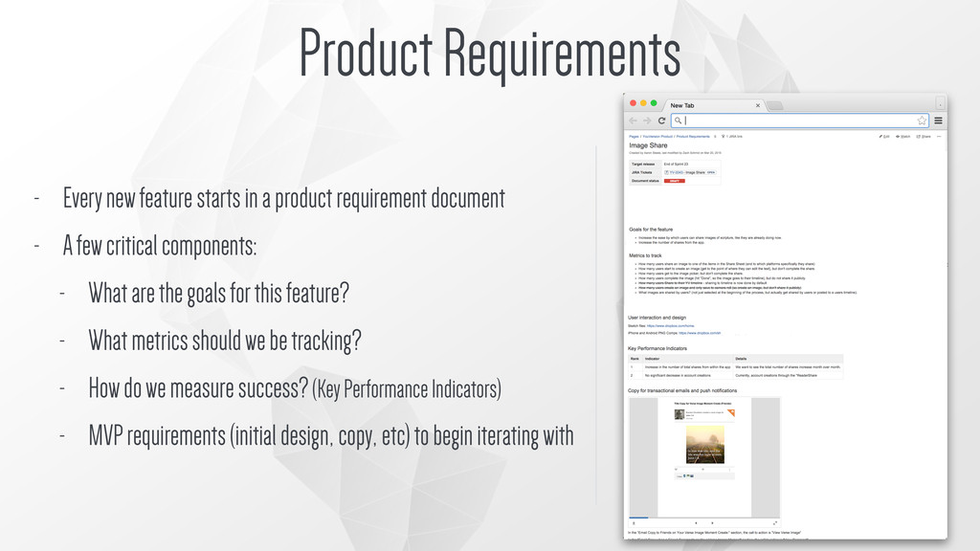Viewport: 980px width, 551px height.
Task: Click the browser back arrow
Action: click(x=634, y=121)
